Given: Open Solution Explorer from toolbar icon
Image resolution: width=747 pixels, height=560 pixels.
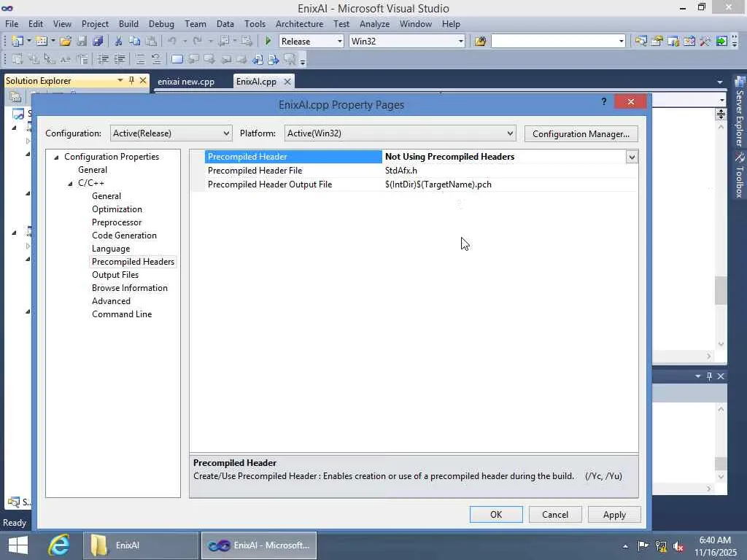Looking at the screenshot, I should [x=640, y=42].
